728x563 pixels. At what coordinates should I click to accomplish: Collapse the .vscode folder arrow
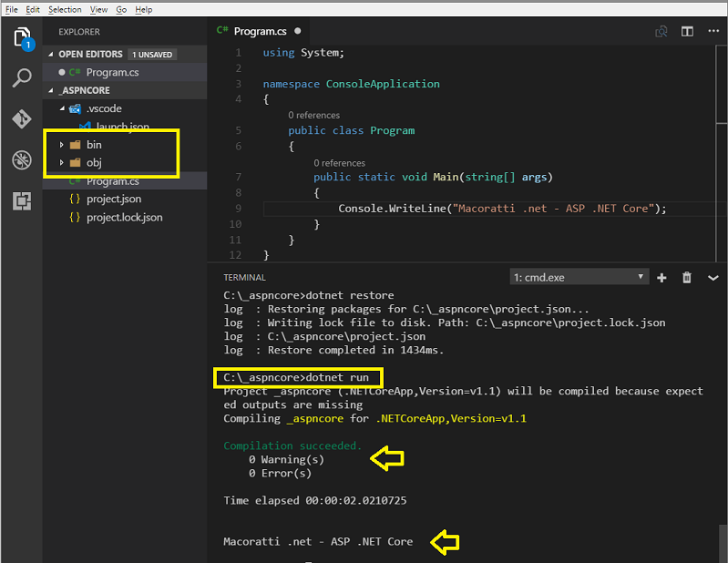tap(62, 108)
